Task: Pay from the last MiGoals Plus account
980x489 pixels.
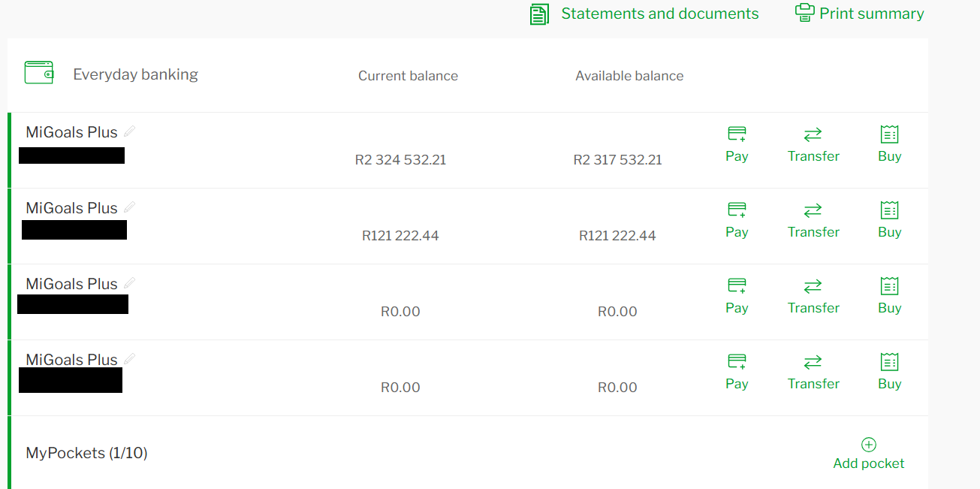Action: pyautogui.click(x=737, y=372)
